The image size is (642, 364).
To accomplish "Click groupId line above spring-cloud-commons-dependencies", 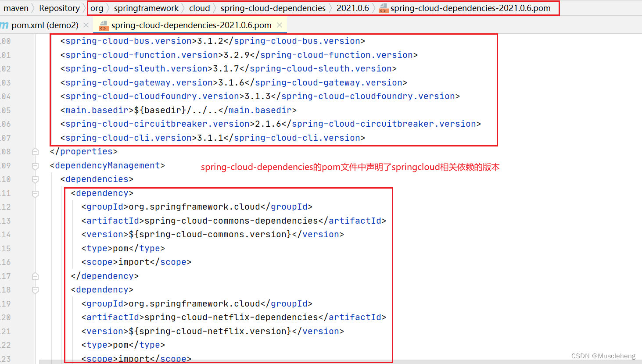I will (x=197, y=207).
